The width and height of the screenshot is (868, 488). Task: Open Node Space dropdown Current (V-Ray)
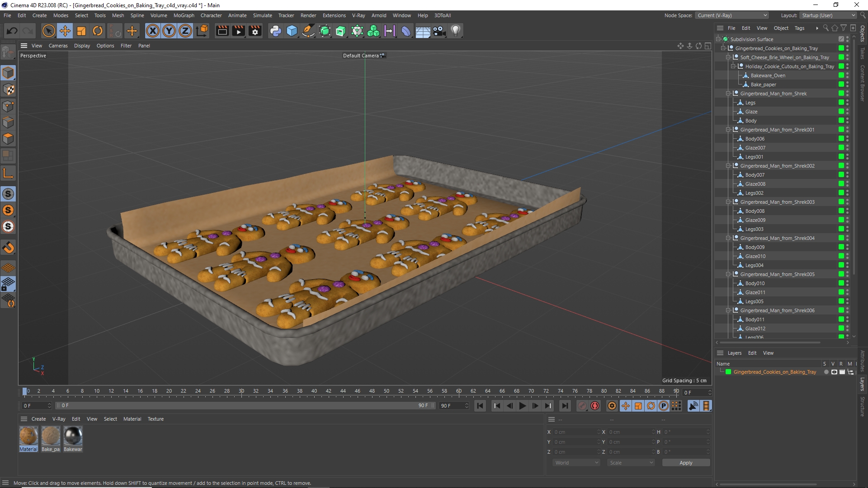pyautogui.click(x=732, y=15)
